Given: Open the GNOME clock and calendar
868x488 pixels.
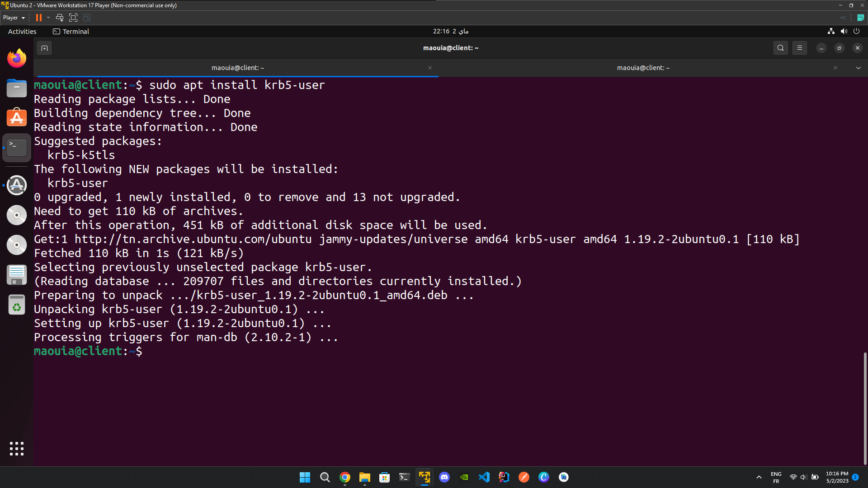Looking at the screenshot, I should click(x=451, y=31).
